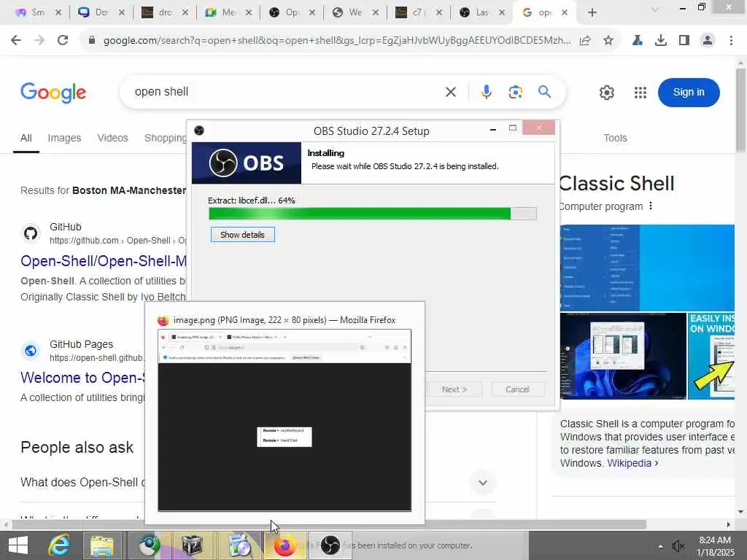Screen dimensions: 747x560
Task: Show hidden tray icons arrow
Action: click(x=660, y=546)
